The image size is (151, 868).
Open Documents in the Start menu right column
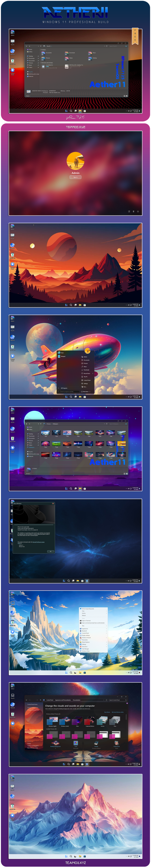click(86, 360)
